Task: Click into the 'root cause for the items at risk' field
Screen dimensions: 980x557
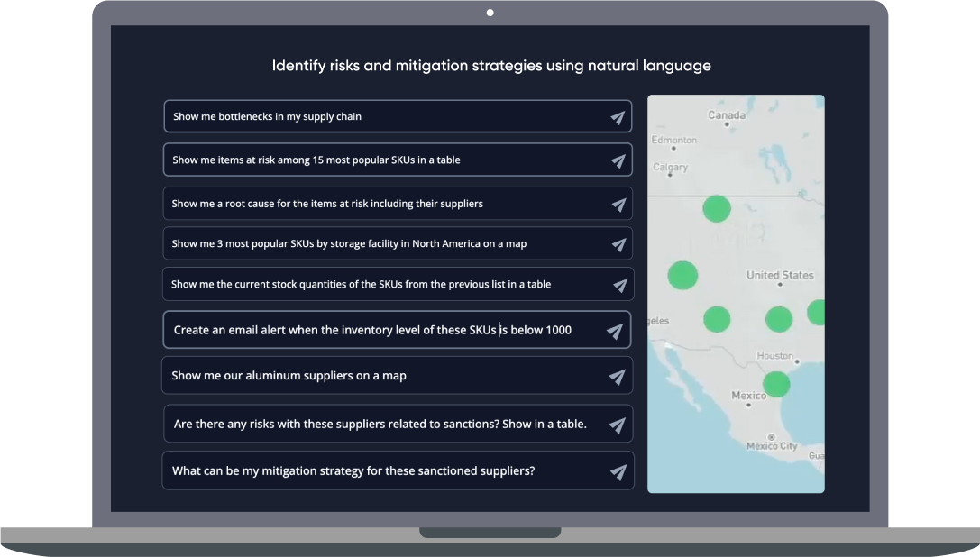Action: [398, 204]
